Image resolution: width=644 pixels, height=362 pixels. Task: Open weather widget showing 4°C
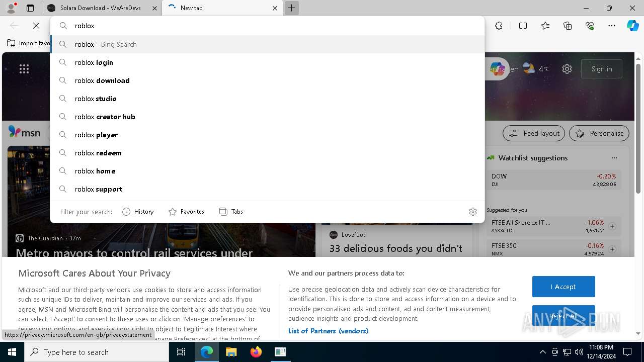click(536, 68)
